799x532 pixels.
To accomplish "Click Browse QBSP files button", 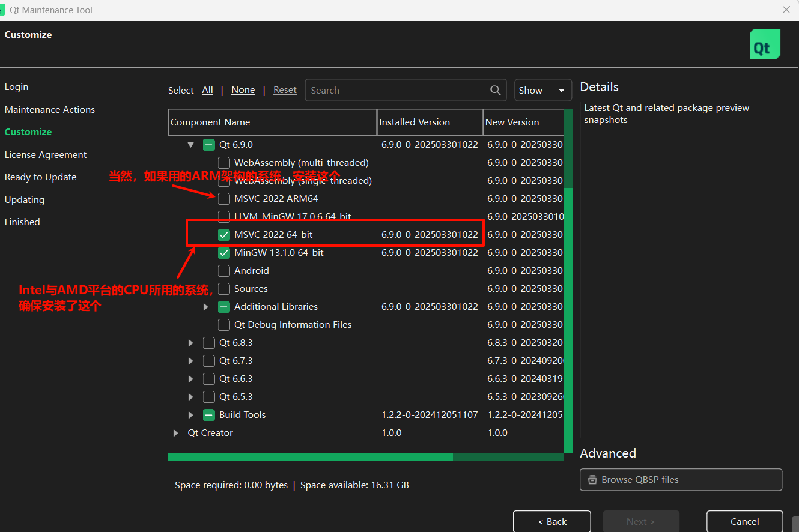I will click(x=681, y=480).
